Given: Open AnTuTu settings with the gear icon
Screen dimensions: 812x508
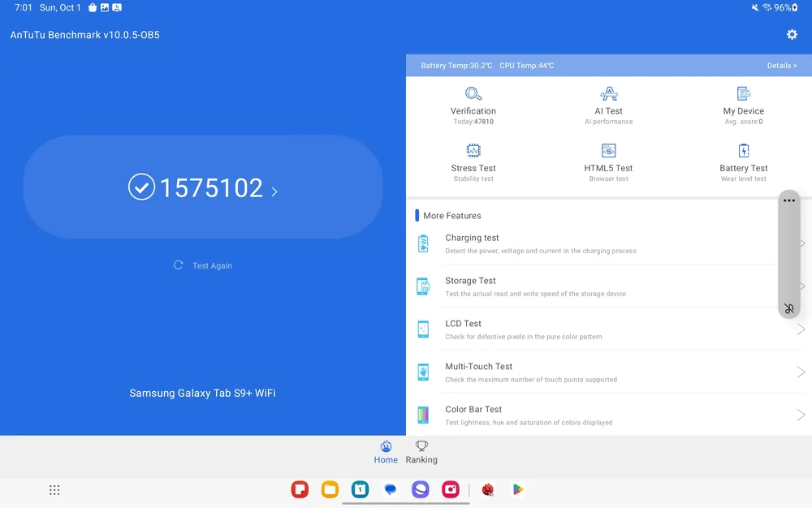Looking at the screenshot, I should (792, 34).
